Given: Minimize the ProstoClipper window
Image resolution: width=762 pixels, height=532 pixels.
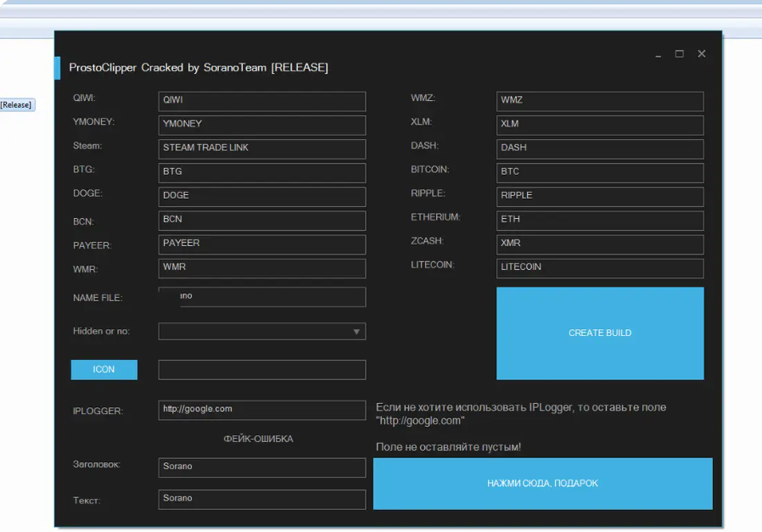Looking at the screenshot, I should pyautogui.click(x=658, y=54).
